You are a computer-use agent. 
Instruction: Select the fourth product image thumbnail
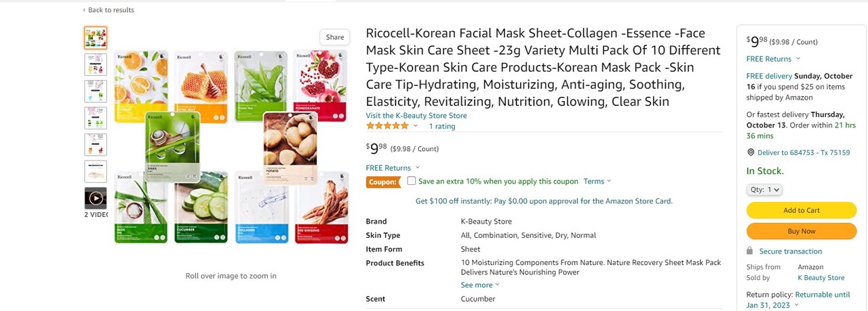(96, 118)
